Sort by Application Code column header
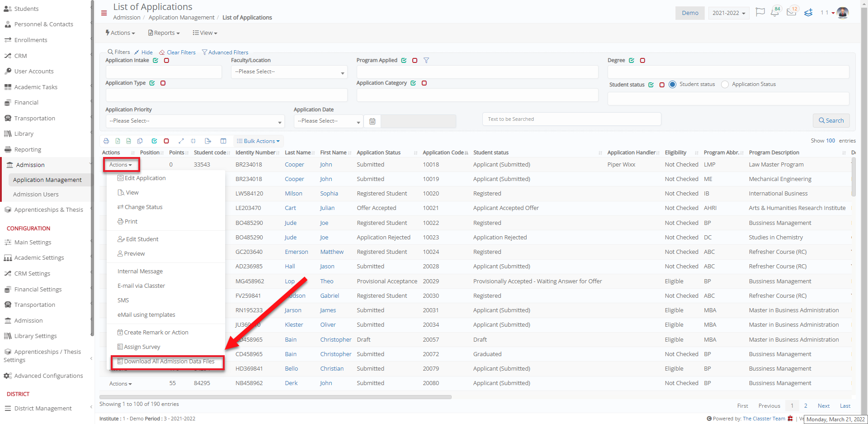 443,152
